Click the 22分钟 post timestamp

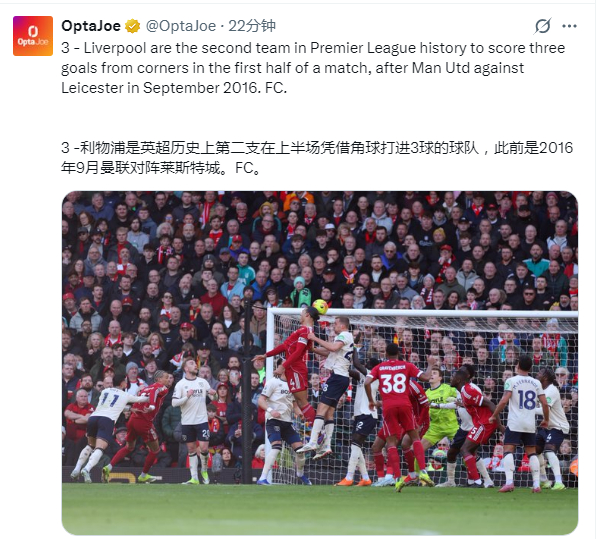click(252, 26)
